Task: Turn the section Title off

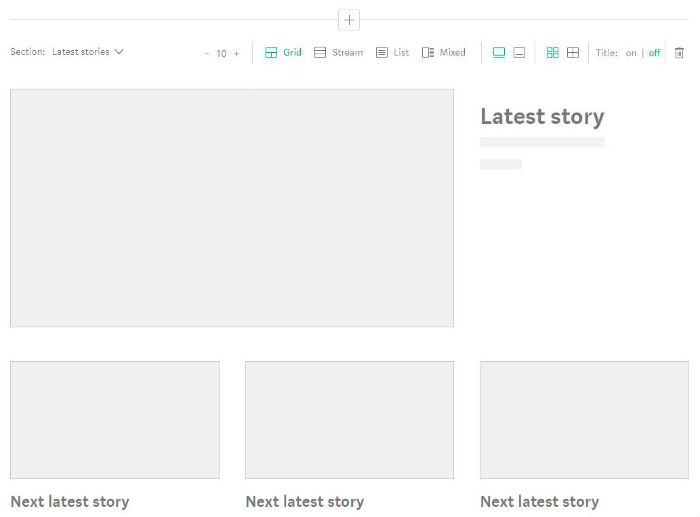Action: (x=654, y=54)
